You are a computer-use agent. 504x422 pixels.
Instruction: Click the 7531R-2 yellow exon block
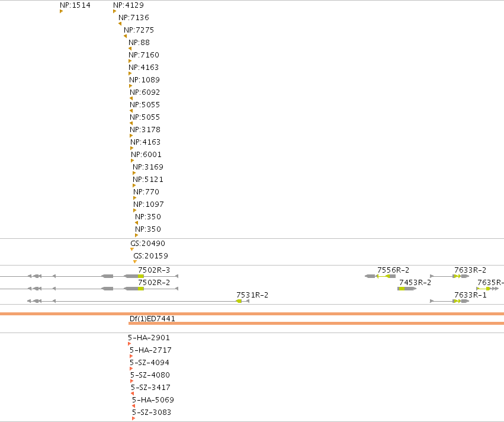coord(239,301)
